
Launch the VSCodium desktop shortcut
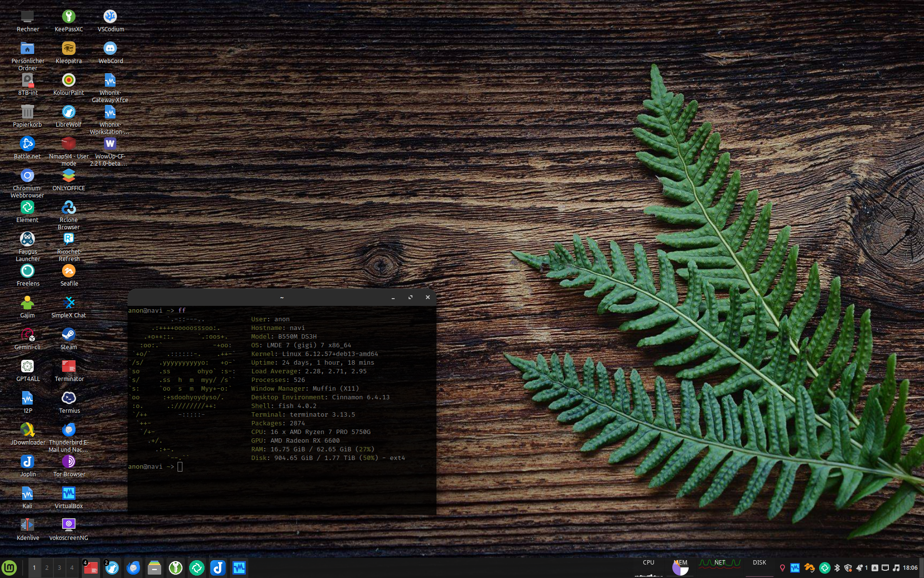pos(110,17)
